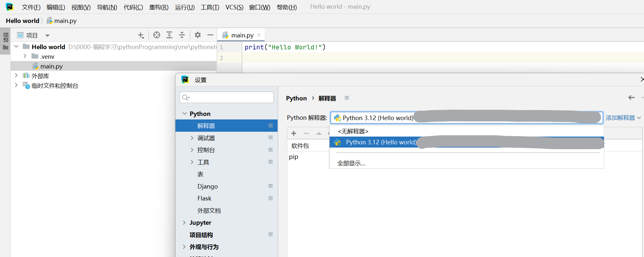
Task: Select the 解释器 settings item
Action: (x=227, y=126)
